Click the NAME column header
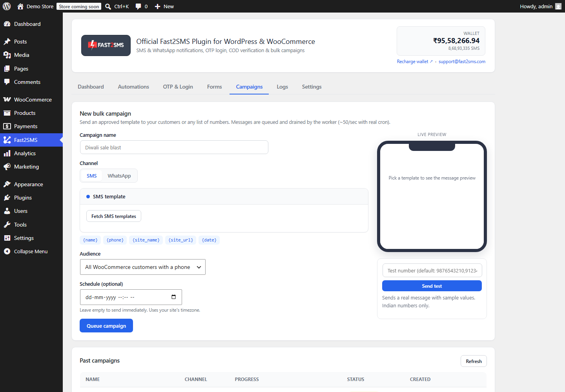Screen dimensions: 565x392 93,379
